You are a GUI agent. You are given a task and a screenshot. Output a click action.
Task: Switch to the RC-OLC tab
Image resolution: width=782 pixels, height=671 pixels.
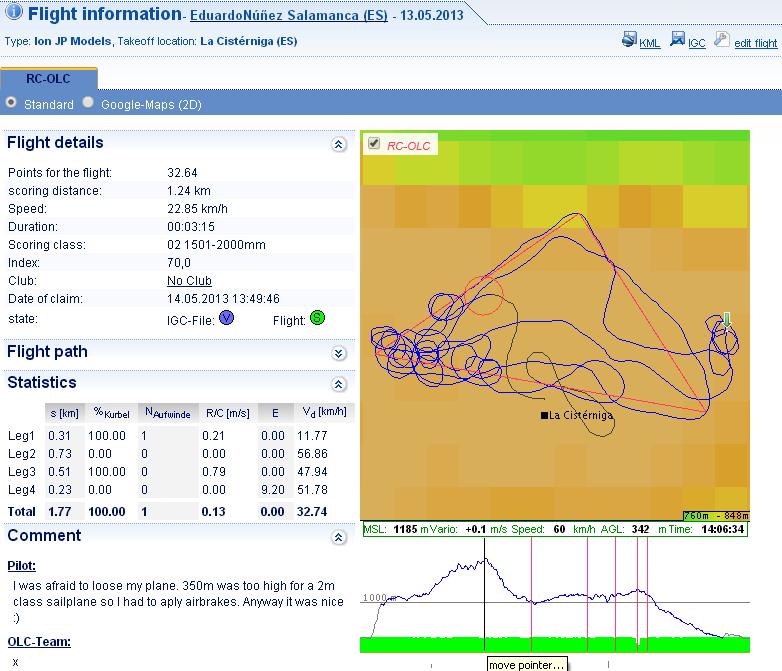click(x=48, y=79)
